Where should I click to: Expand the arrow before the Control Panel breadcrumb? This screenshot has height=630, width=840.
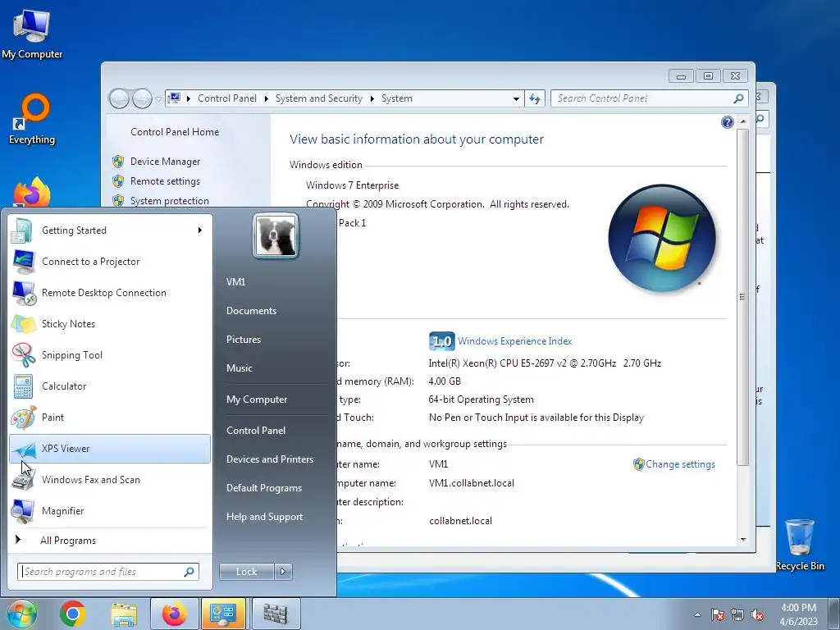[189, 98]
